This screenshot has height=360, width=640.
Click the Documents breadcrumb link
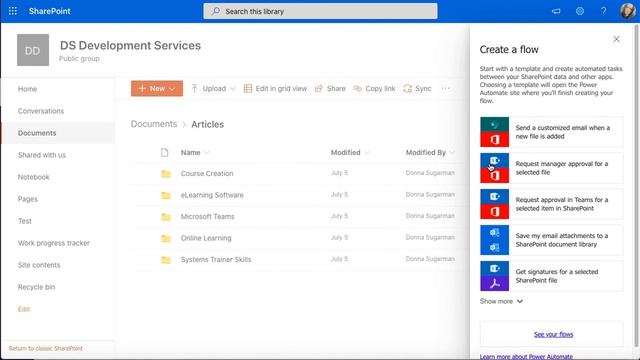point(154,124)
